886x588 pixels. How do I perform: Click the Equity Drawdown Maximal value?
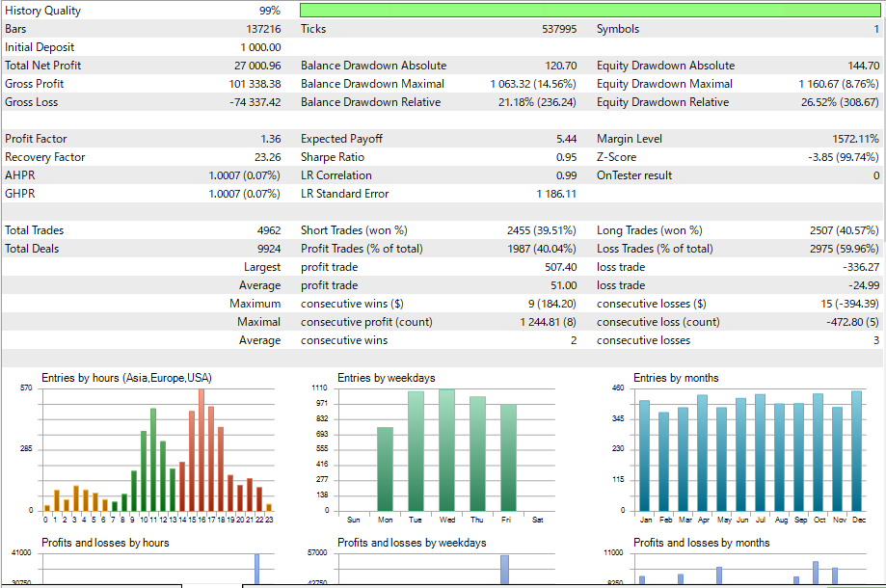[839, 84]
